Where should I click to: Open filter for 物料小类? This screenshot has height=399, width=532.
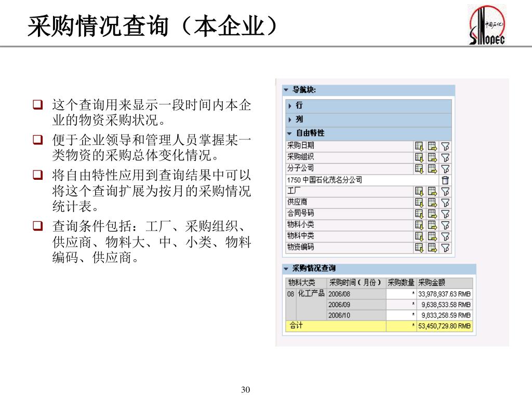[x=445, y=225]
